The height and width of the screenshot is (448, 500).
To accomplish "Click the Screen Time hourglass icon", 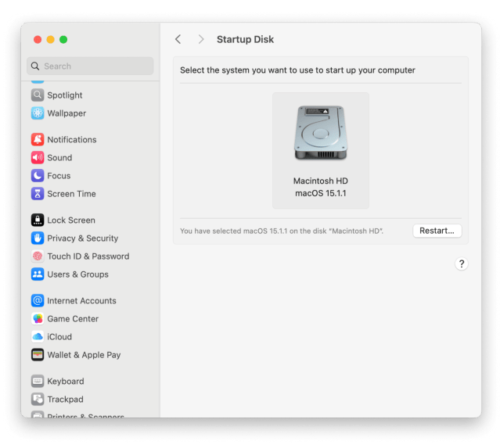I will [x=38, y=194].
